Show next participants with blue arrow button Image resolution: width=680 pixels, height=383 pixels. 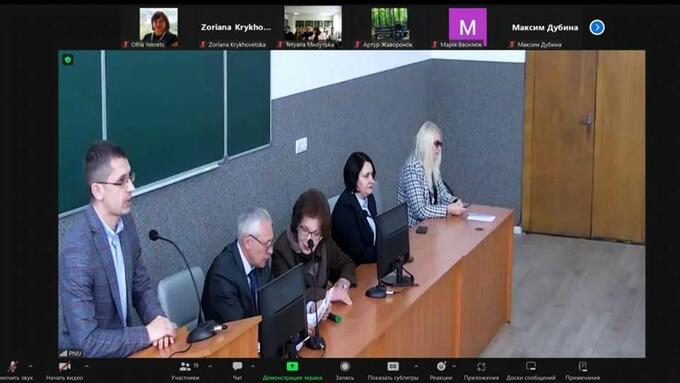pyautogui.click(x=597, y=27)
